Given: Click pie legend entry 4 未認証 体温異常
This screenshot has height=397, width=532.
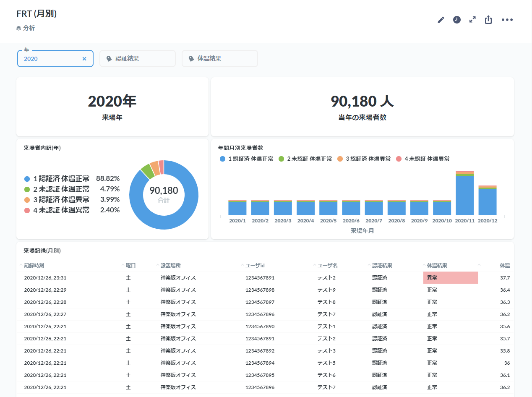Looking at the screenshot, I should pos(72,210).
